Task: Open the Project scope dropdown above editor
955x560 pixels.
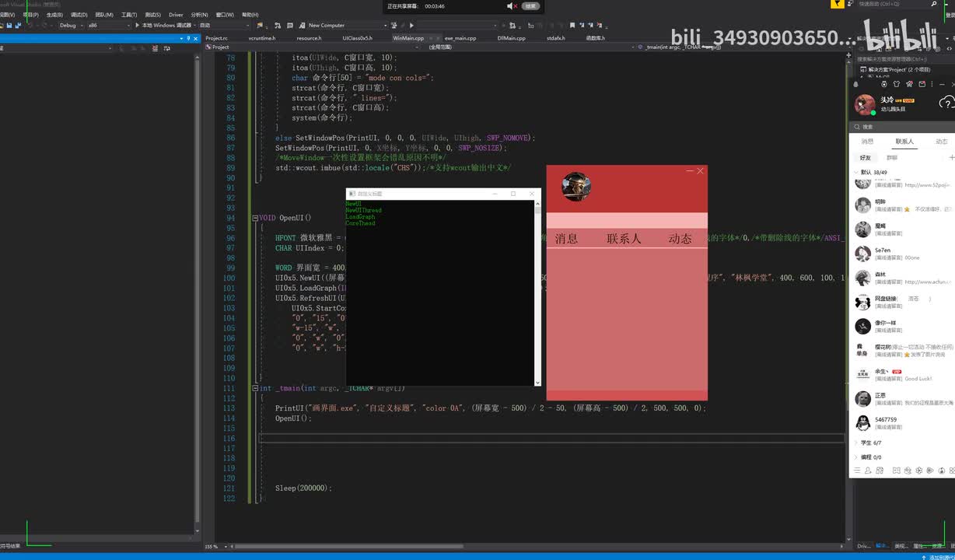Action: (x=314, y=47)
